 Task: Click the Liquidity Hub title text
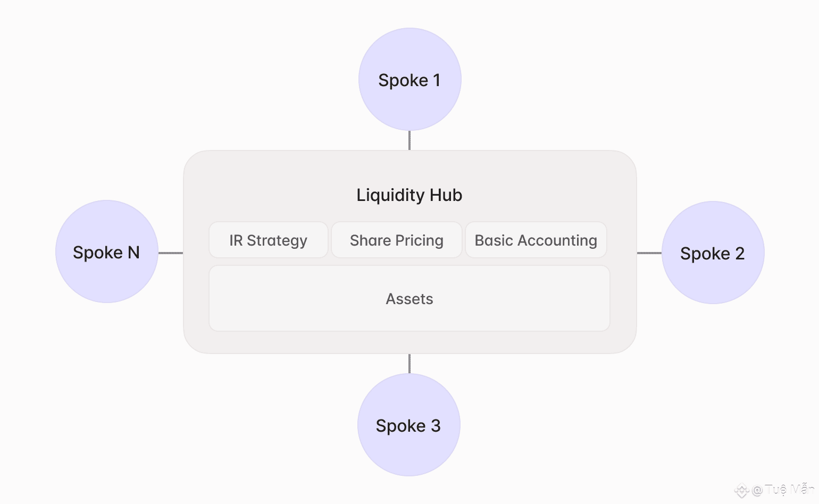(x=410, y=195)
